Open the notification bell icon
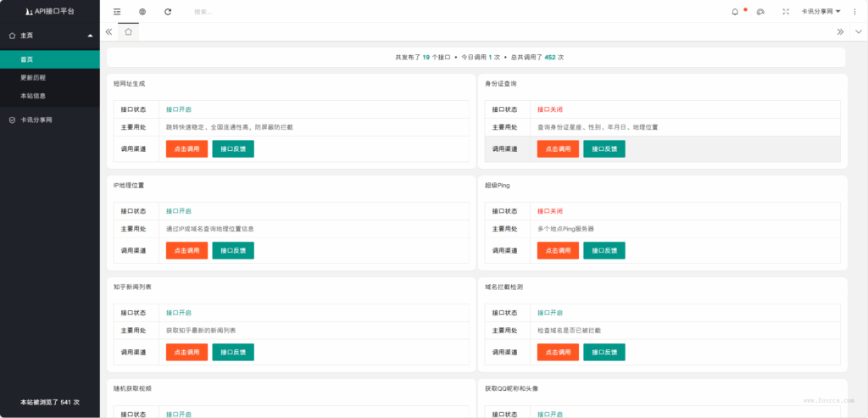The image size is (868, 418). [x=735, y=12]
